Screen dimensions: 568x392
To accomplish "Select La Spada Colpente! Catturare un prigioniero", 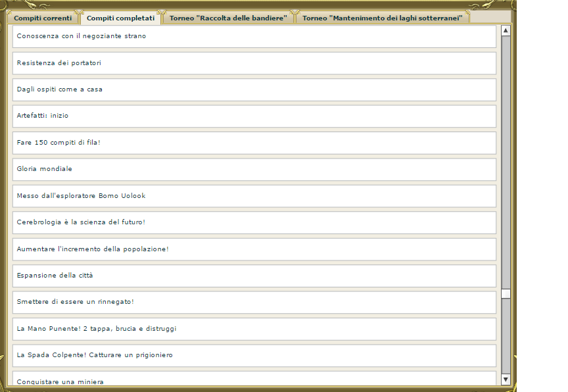I will point(254,355).
